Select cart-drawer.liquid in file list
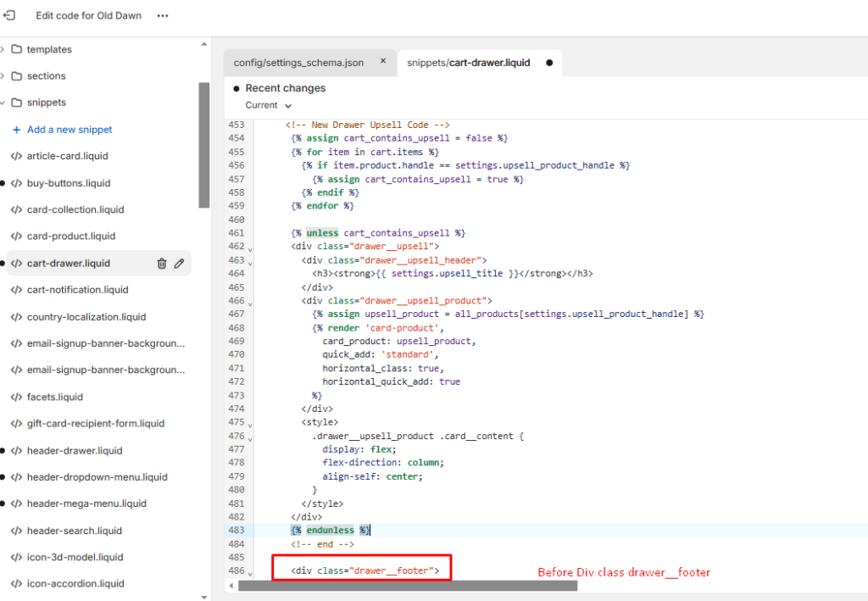The image size is (868, 601). (x=69, y=264)
